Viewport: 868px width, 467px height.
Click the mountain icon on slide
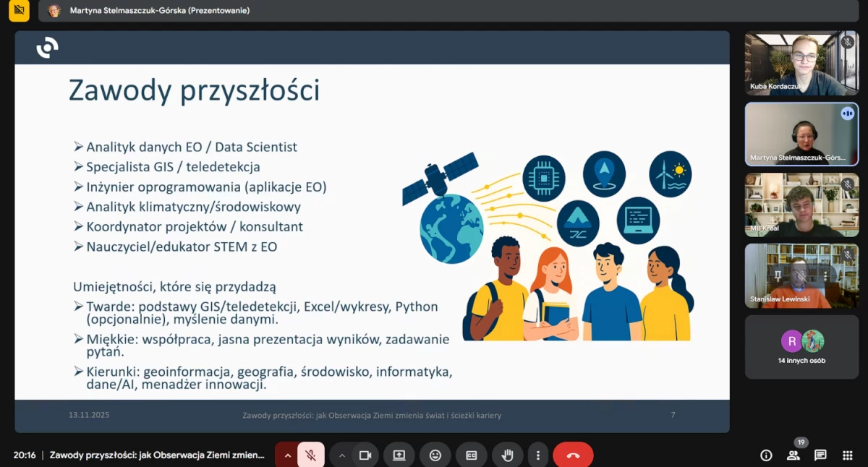pyautogui.click(x=578, y=223)
